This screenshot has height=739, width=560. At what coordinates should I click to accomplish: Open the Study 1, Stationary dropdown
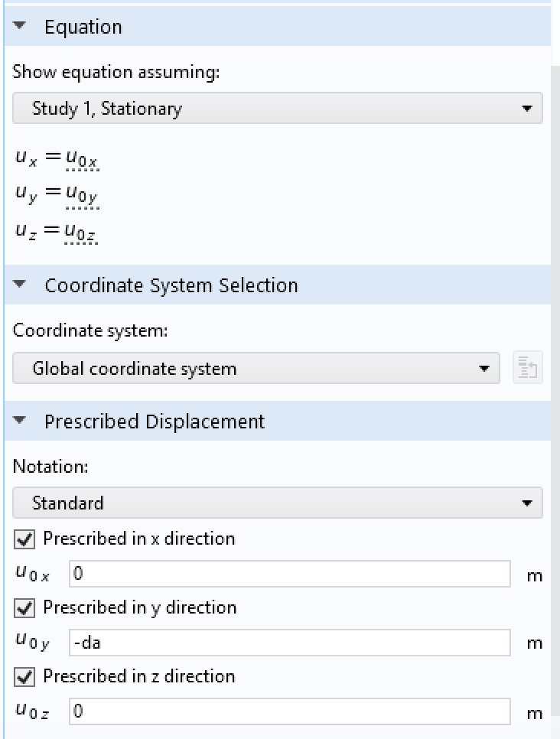[277, 109]
